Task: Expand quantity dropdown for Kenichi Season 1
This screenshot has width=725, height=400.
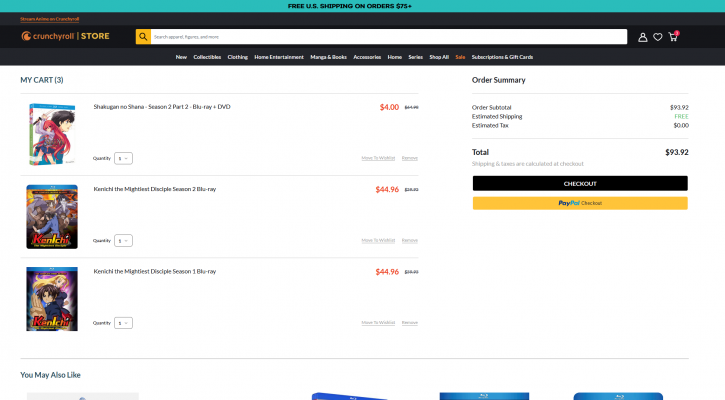Action: click(x=124, y=322)
